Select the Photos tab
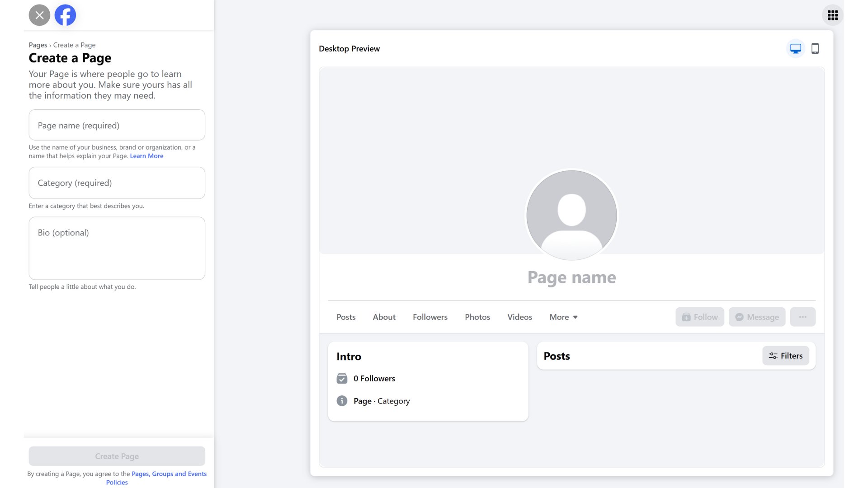Viewport: 868px width, 488px height. pos(477,317)
